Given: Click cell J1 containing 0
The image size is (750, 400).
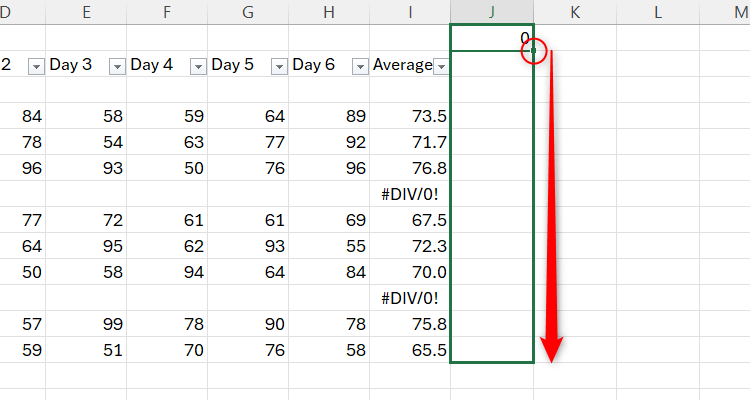Looking at the screenshot, I should click(x=490, y=37).
